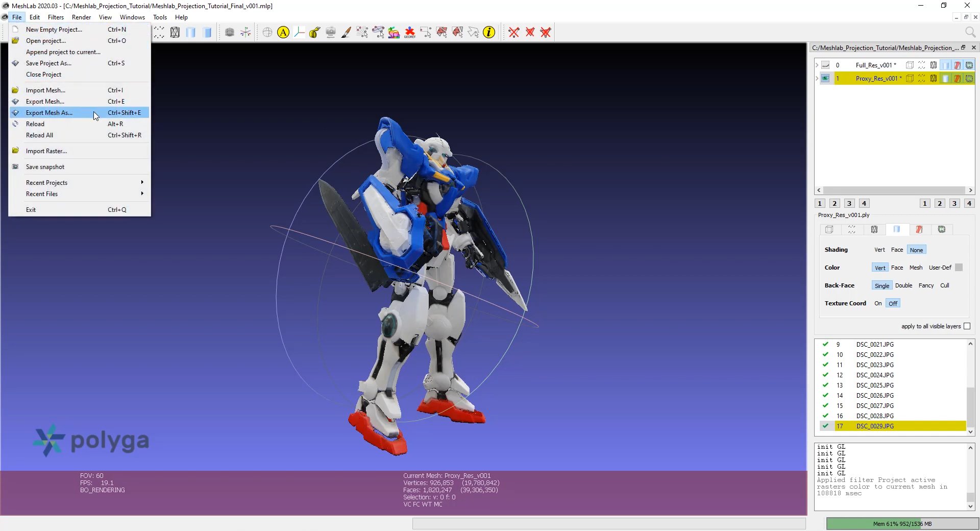
Task: Expand the Proxy_Res_v001 layer row
Action: [817, 79]
